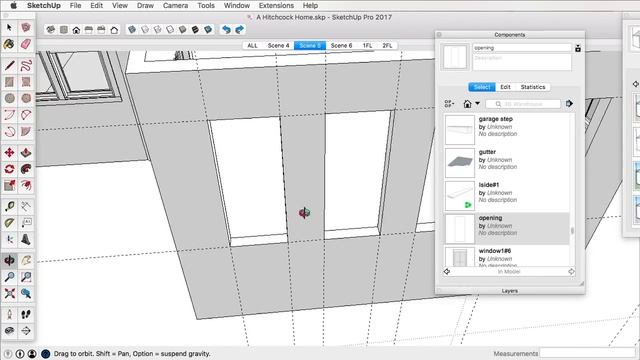640x360 pixels.
Task: Select the Look Around eye tool
Action: click(9, 331)
